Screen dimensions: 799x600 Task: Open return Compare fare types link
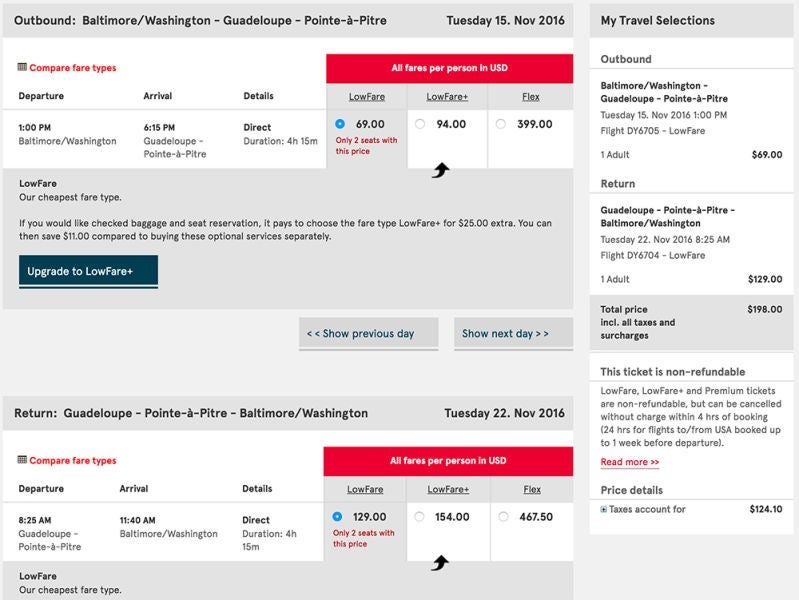[x=73, y=461]
